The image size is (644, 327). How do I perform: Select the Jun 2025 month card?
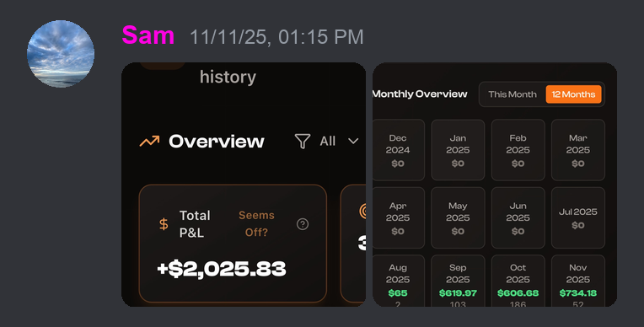pyautogui.click(x=518, y=217)
